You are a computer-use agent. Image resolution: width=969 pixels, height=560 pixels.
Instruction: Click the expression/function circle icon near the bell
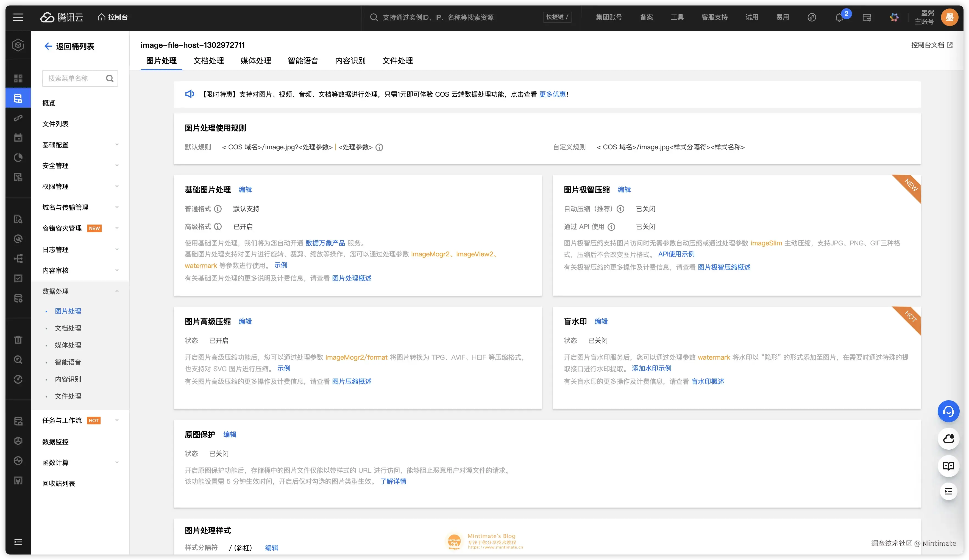pyautogui.click(x=811, y=17)
